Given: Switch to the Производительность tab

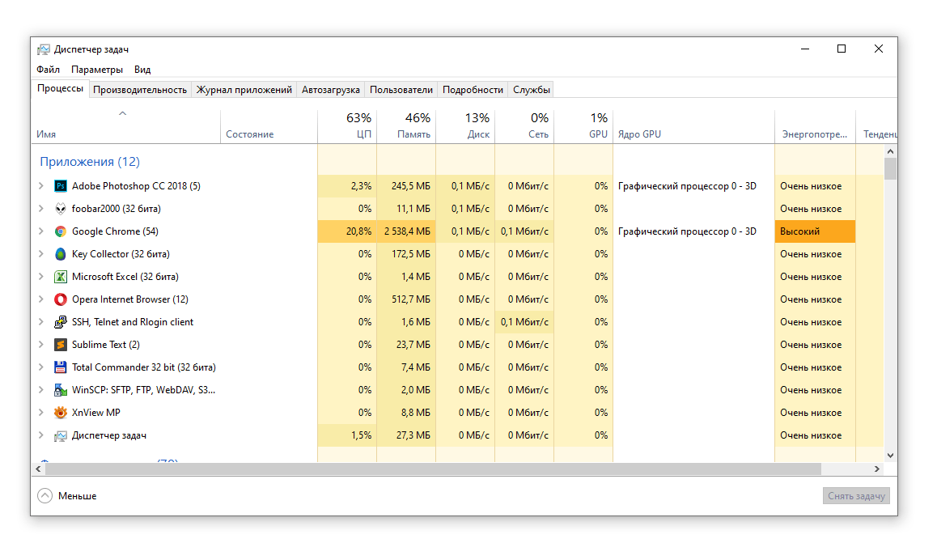Looking at the screenshot, I should [140, 90].
